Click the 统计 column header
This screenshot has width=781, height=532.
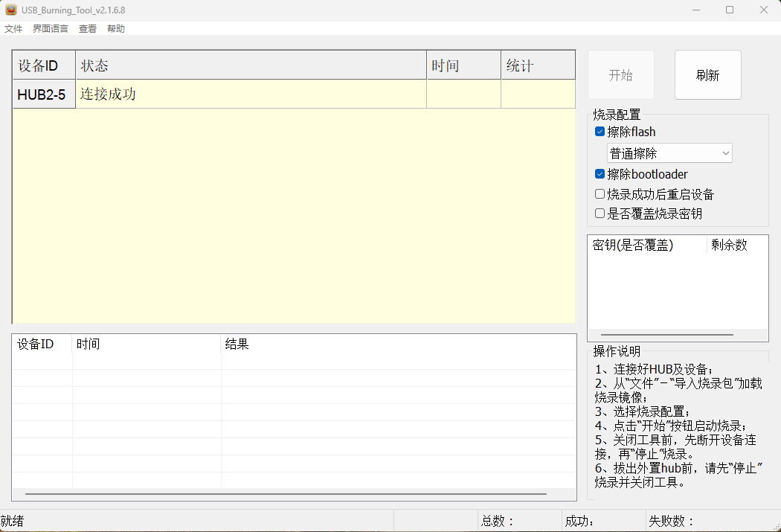click(x=537, y=65)
